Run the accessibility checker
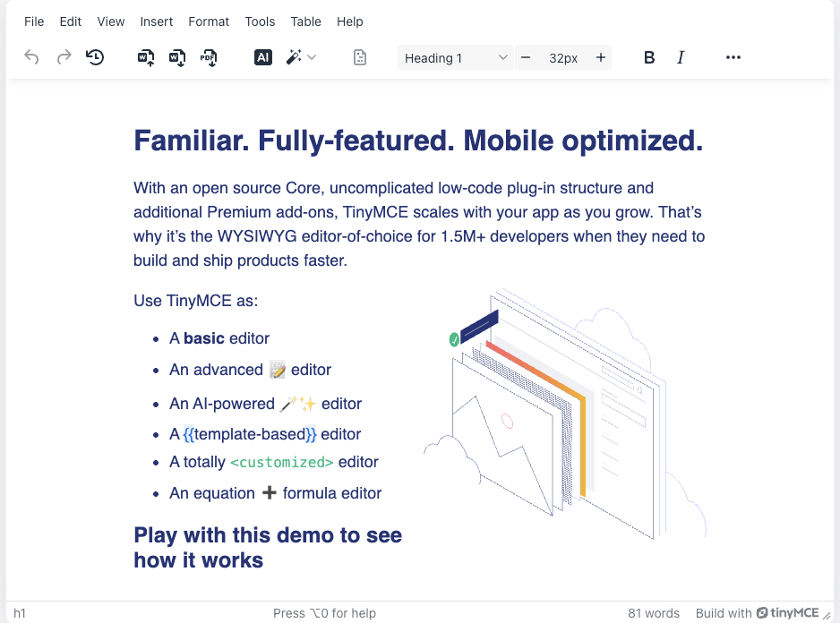Screen dimensions: 840x623 point(359,56)
